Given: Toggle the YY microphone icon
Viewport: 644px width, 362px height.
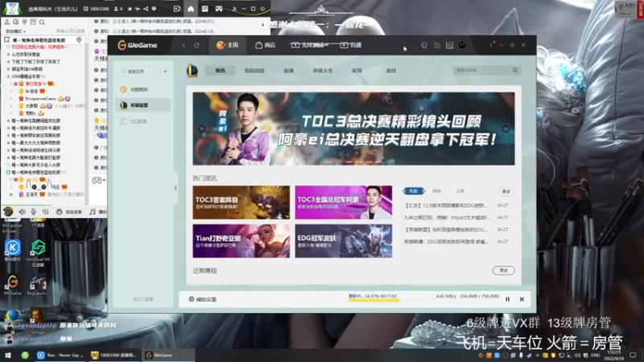Looking at the screenshot, I should coord(34,212).
